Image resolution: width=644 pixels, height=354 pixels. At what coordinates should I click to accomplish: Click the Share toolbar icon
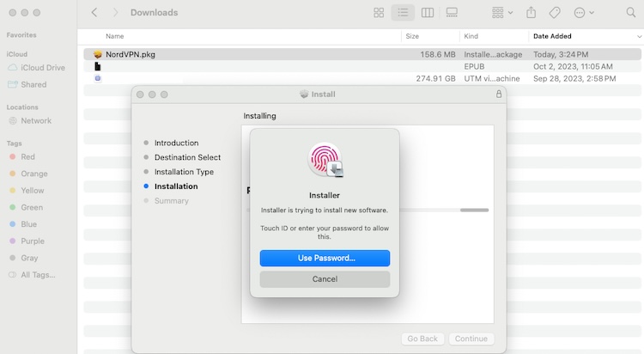click(531, 13)
